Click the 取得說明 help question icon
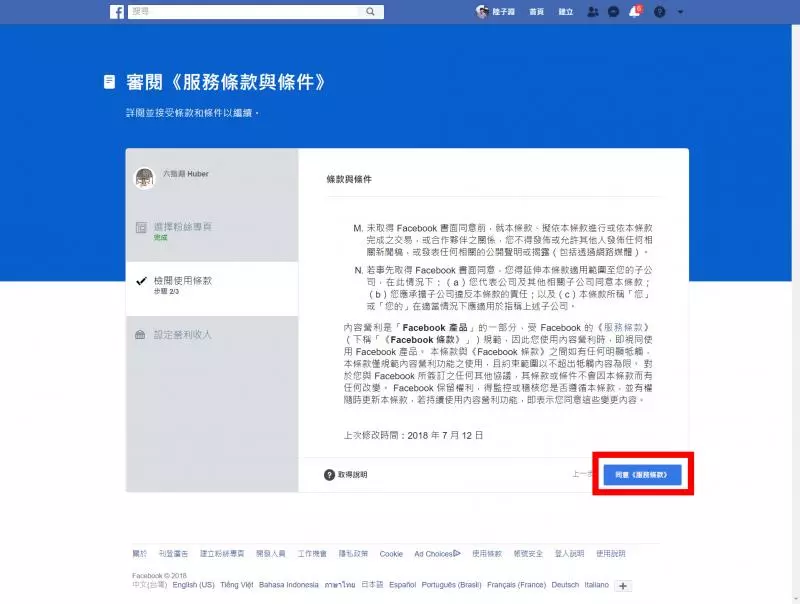Image resolution: width=800 pixels, height=604 pixels. point(329,475)
